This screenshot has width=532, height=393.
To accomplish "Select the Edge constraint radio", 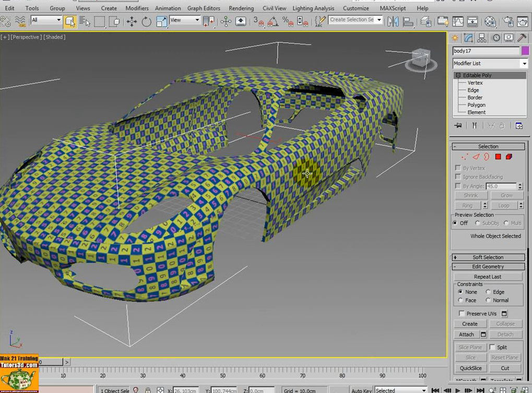I will 488,292.
